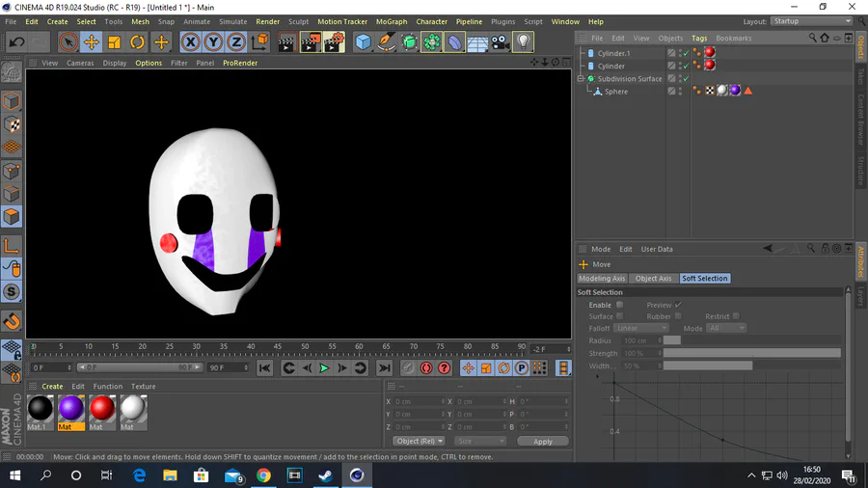The image size is (868, 488).
Task: Go to start of animation
Action: 265,368
